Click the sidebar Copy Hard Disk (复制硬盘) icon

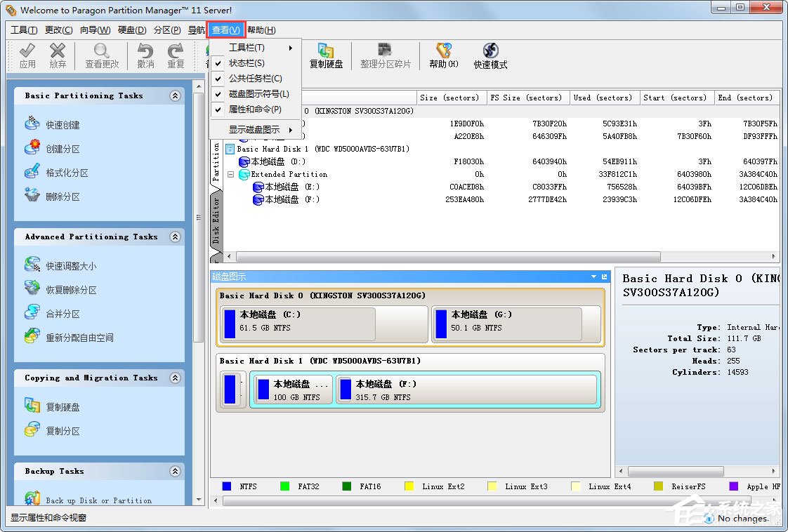coord(32,406)
